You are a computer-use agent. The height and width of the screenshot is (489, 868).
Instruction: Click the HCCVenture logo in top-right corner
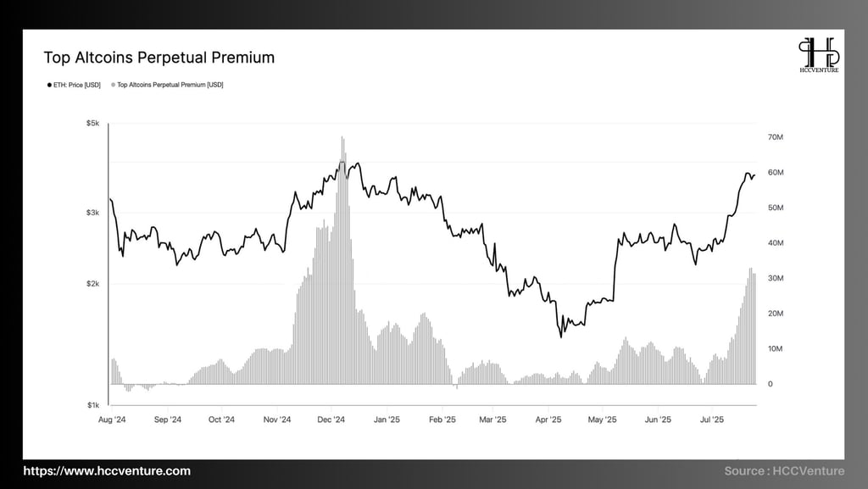point(819,55)
